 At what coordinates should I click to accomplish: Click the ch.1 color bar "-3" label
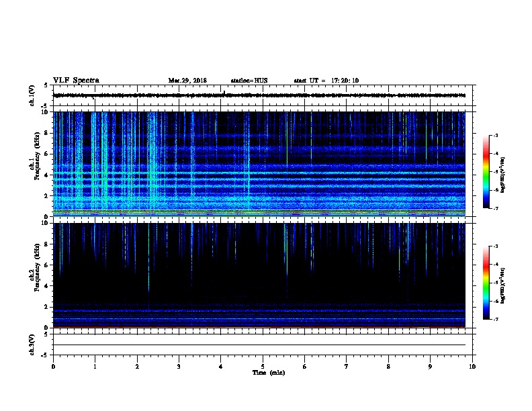pyautogui.click(x=495, y=135)
